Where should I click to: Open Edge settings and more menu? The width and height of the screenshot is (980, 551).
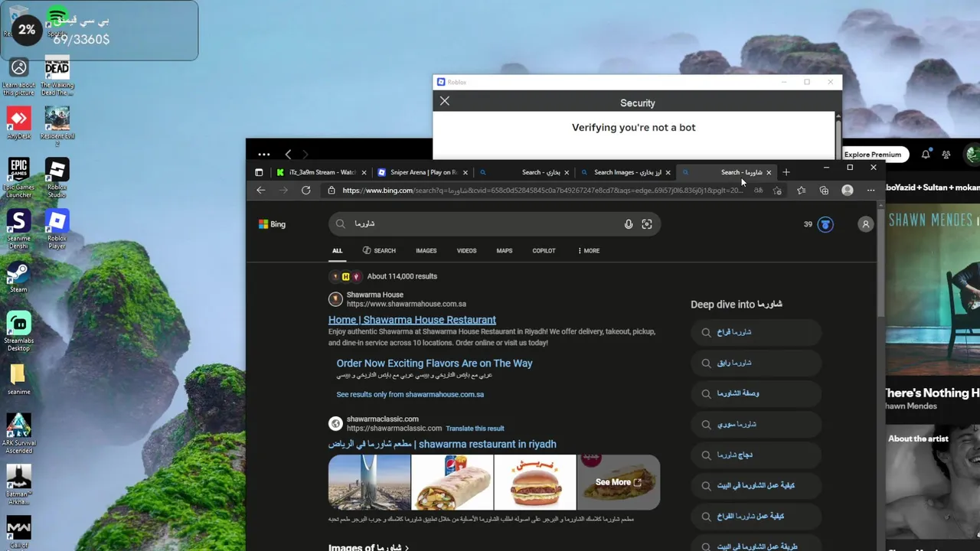871,191
